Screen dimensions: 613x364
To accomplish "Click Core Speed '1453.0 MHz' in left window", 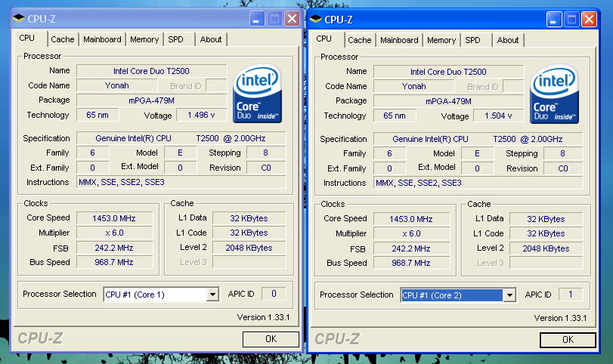I will pyautogui.click(x=114, y=218).
